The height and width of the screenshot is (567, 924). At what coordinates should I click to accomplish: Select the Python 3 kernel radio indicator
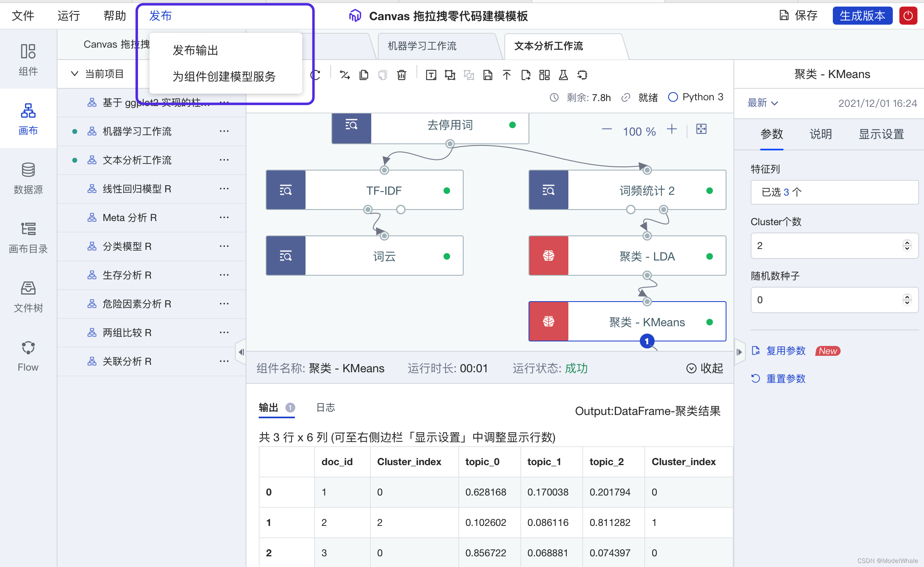[673, 97]
